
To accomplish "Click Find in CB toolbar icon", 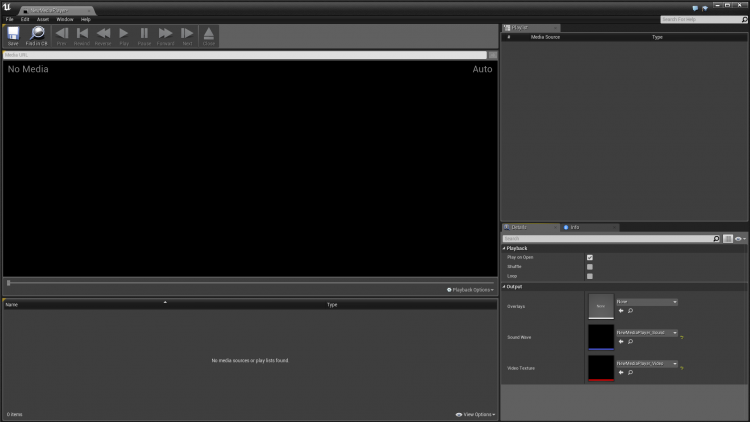I will 36,36.
